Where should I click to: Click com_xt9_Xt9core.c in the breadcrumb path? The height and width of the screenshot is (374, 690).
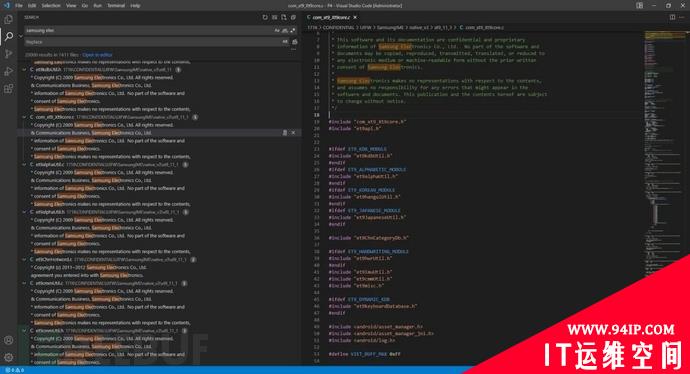coord(484,27)
